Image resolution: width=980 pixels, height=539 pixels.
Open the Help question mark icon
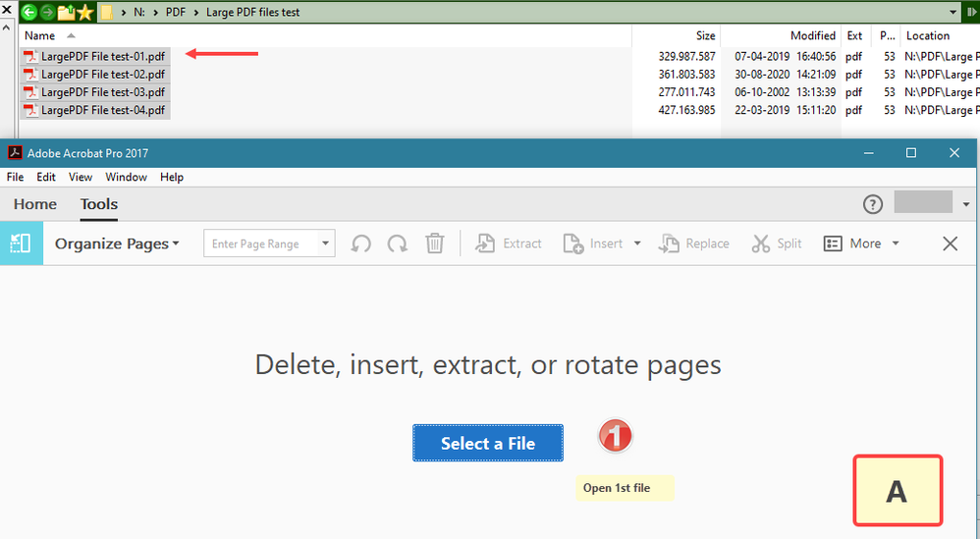[873, 204]
